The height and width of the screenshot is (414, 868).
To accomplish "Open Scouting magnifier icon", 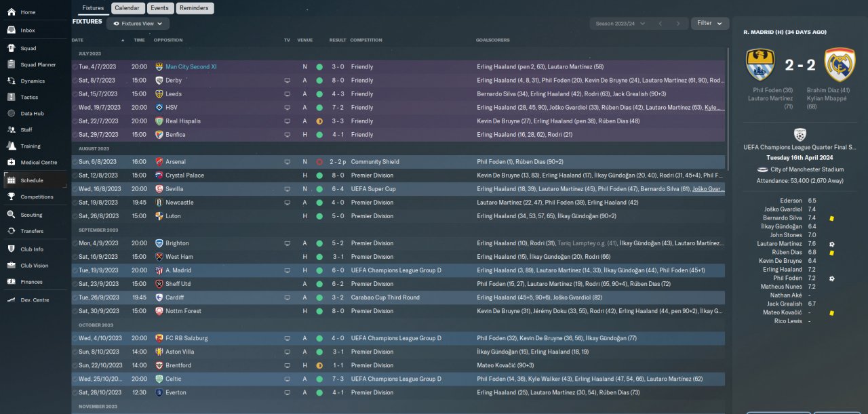I will 11,215.
